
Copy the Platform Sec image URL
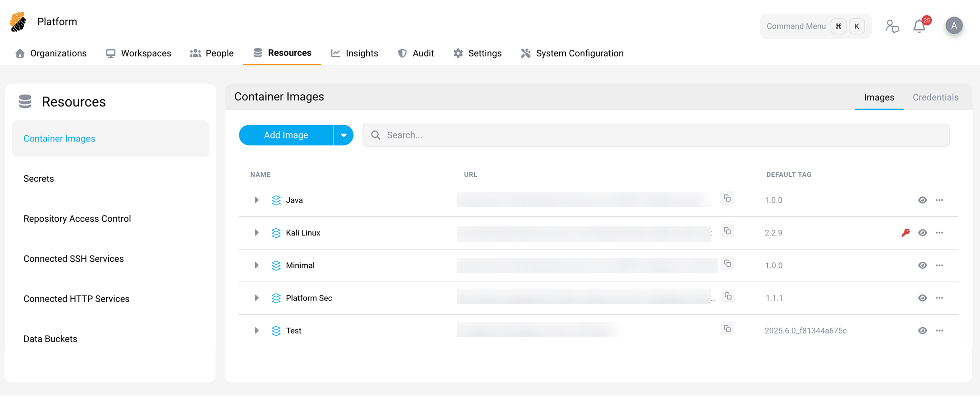point(728,297)
